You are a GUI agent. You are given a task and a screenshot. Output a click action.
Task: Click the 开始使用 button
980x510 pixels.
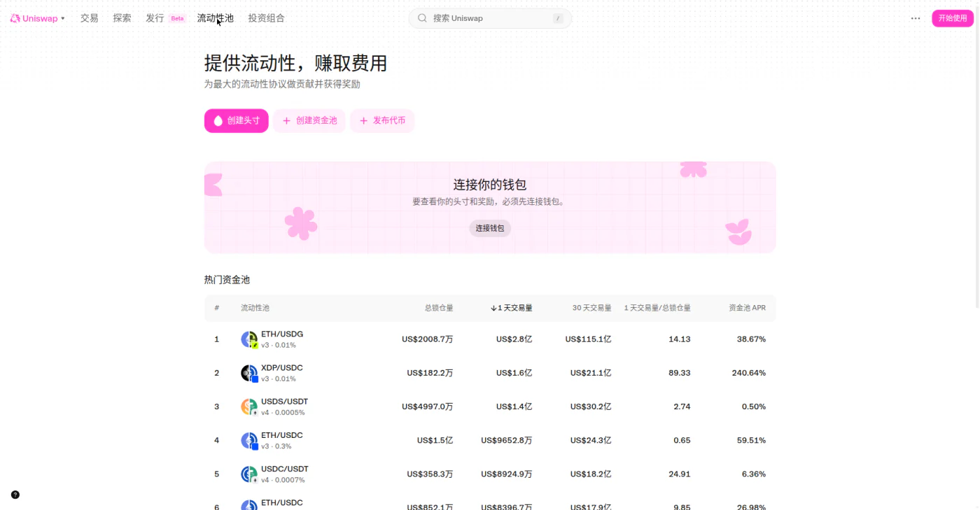[x=953, y=18]
